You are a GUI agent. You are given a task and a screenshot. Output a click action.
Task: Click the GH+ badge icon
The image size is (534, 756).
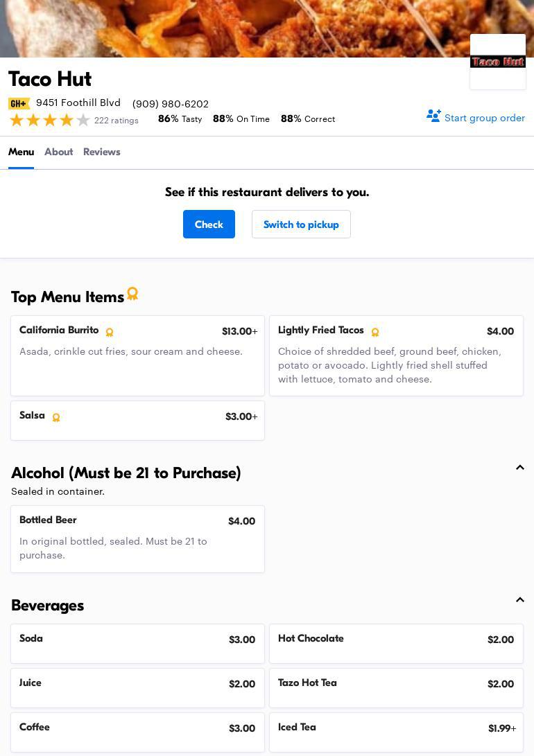pyautogui.click(x=19, y=103)
